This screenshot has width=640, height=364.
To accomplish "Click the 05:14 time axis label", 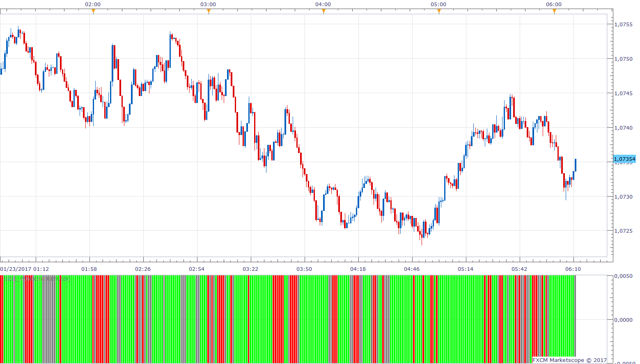I will [x=466, y=269].
